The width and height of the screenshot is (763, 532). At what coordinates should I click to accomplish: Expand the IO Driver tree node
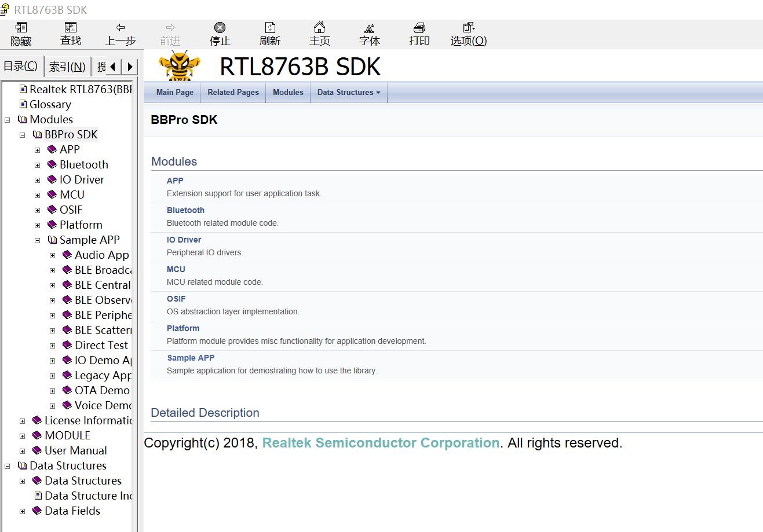[x=38, y=180]
